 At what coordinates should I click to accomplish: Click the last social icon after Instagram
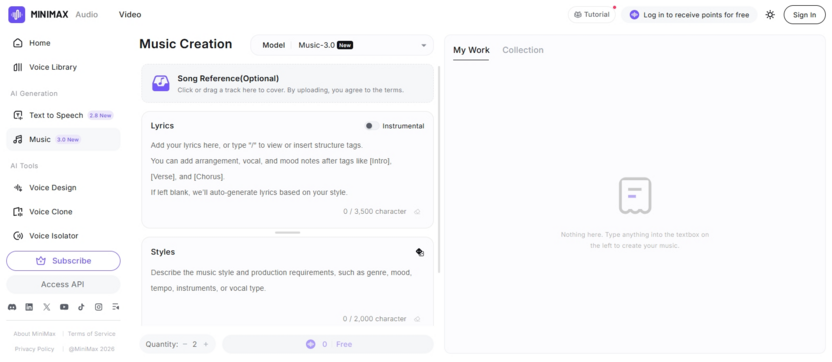tap(116, 307)
